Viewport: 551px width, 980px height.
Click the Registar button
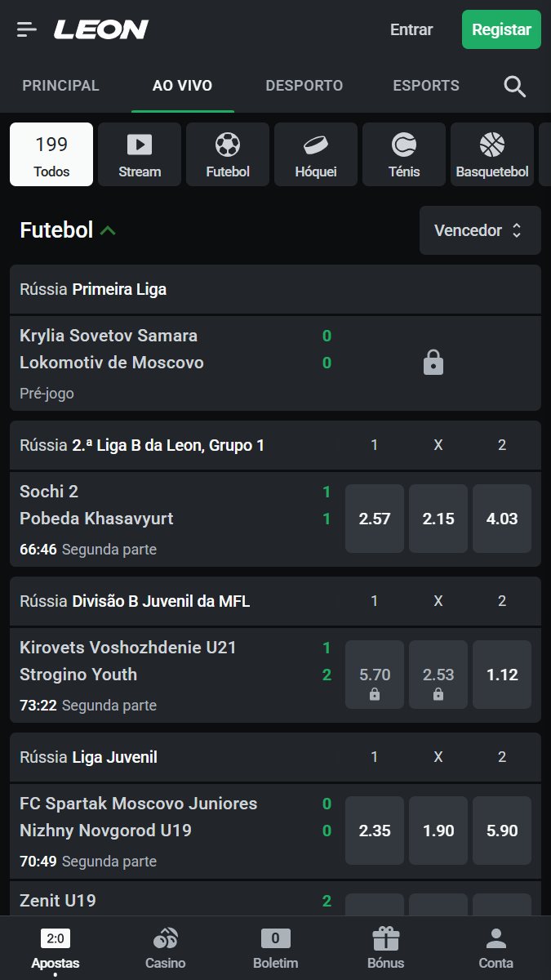[501, 30]
